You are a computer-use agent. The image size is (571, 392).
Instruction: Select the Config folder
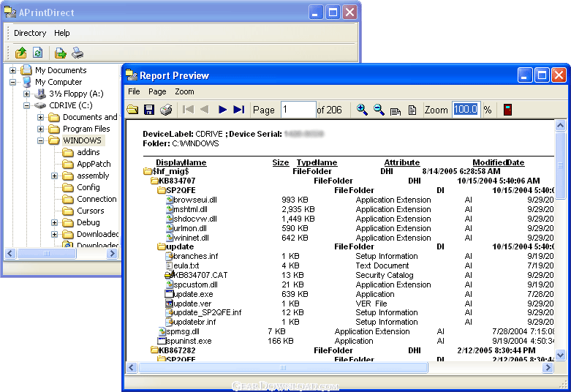pos(88,187)
